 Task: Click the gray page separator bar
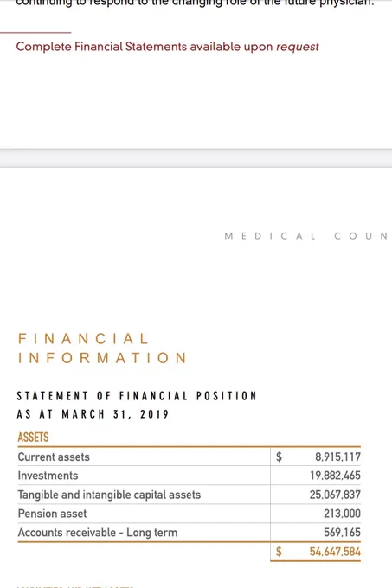[x=196, y=158]
